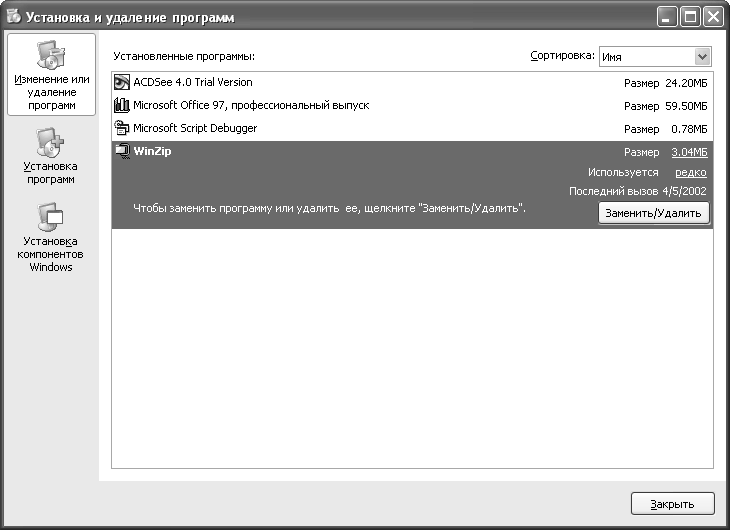Image resolution: width=730 pixels, height=530 pixels.
Task: Click the ACDSee eye icon
Action: (122, 82)
